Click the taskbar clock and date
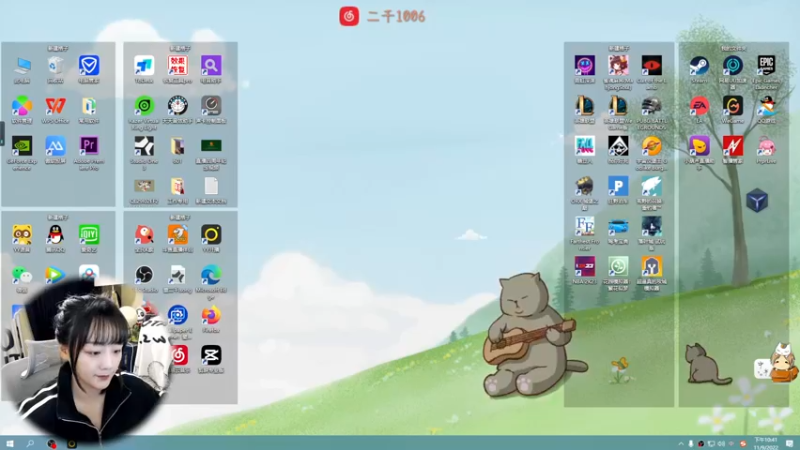The height and width of the screenshot is (450, 800). pos(765,443)
